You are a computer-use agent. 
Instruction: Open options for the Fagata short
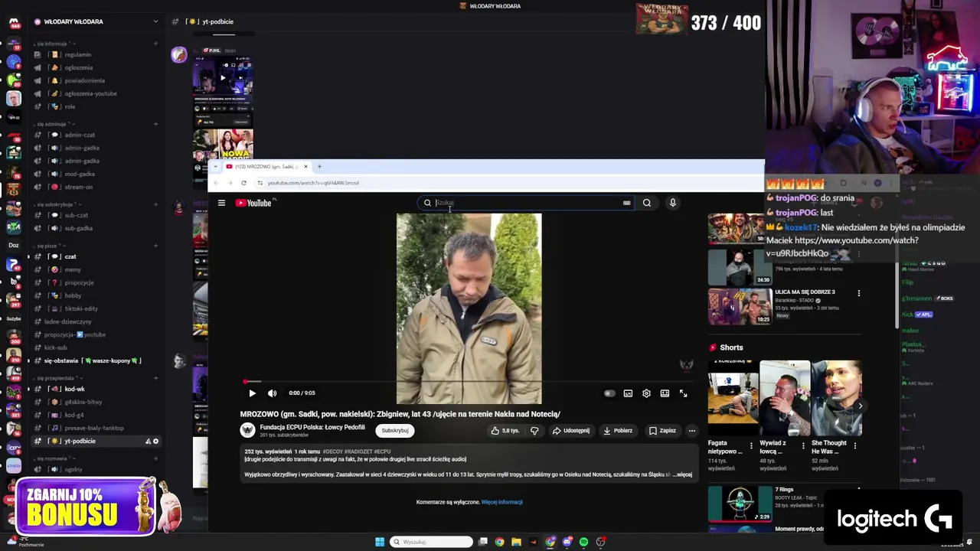pyautogui.click(x=751, y=445)
